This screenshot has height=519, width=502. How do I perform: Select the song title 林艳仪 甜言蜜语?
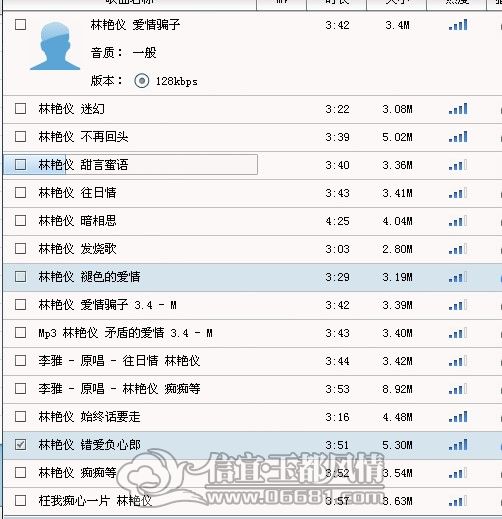tap(83, 165)
